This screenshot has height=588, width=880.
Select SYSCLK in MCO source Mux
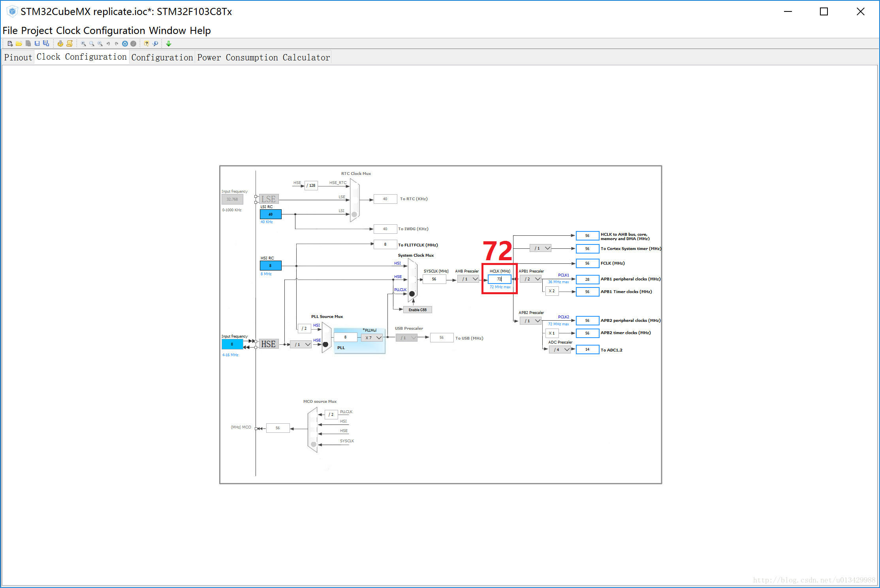314,444
